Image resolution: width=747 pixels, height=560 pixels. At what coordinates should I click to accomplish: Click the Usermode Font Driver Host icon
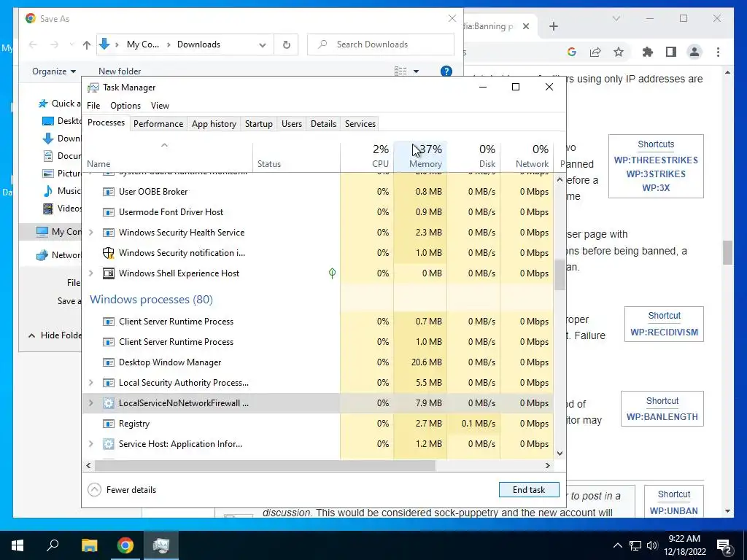[109, 212]
